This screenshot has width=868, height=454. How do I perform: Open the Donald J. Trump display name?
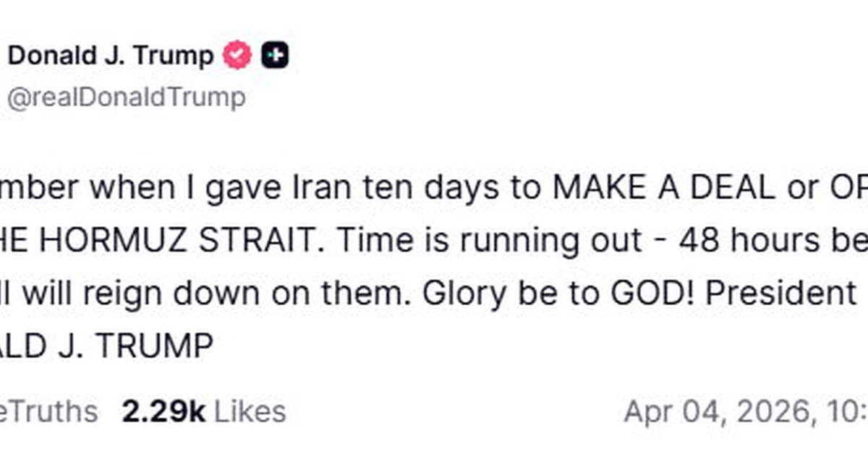point(111,56)
